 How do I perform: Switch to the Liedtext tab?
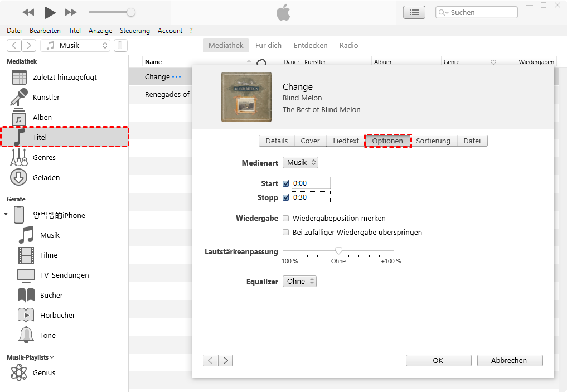click(x=346, y=141)
